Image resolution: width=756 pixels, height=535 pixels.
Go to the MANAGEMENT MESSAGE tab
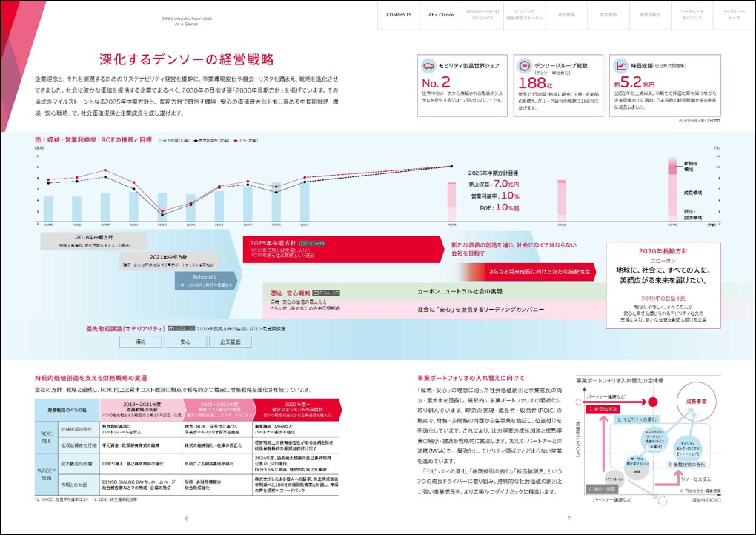point(483,15)
